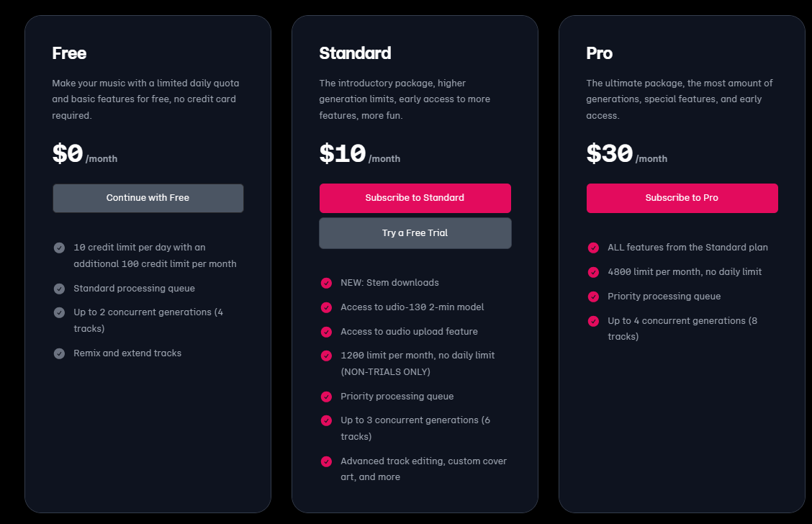Click checkmark next to 4800 limit per month

[593, 272]
